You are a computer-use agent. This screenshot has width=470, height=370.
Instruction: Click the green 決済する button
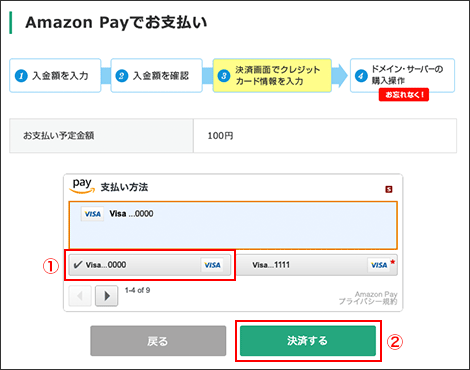click(x=308, y=341)
